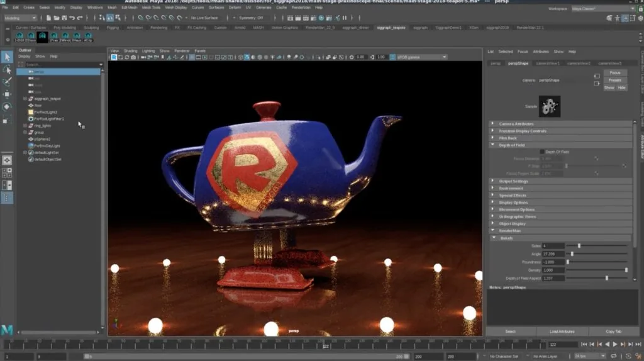This screenshot has height=361, width=644.
Task: Click the Copy Tab button
Action: (x=614, y=331)
